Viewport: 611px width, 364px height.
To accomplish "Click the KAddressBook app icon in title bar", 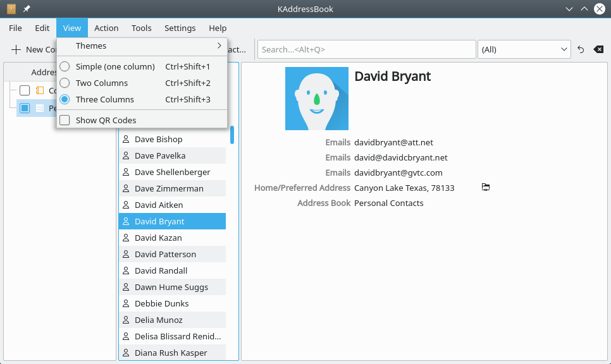I will [x=11, y=9].
